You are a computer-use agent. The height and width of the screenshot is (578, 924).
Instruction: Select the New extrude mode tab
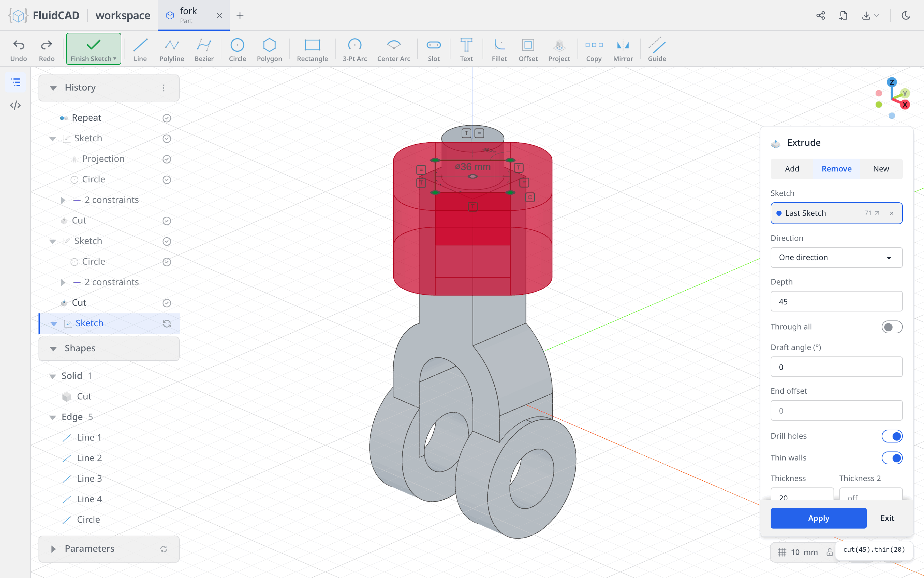(x=881, y=169)
